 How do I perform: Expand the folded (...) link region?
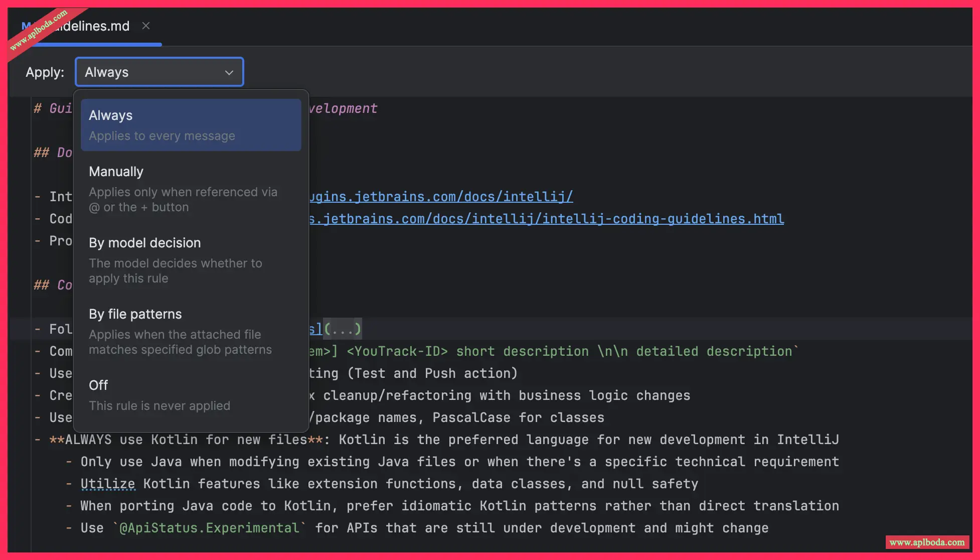point(343,329)
